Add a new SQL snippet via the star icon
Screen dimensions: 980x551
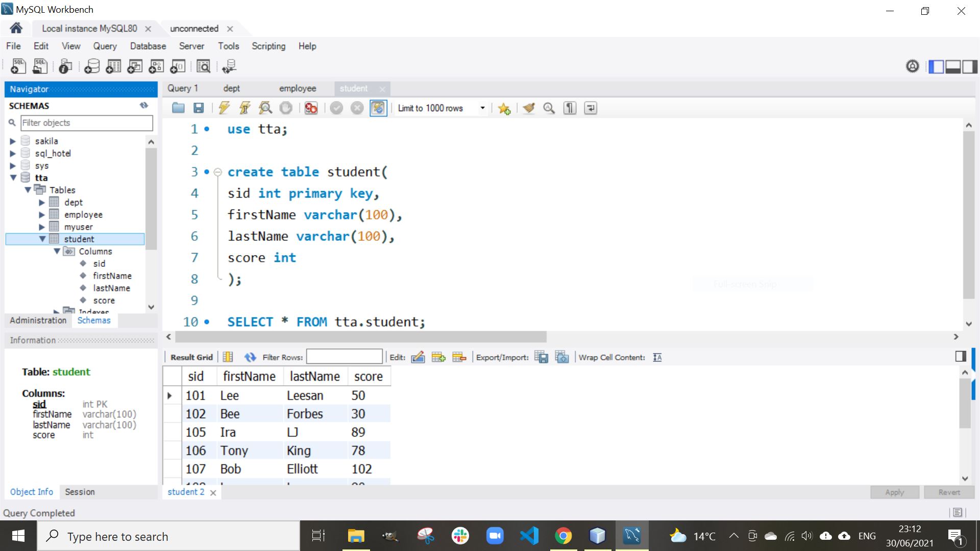(504, 108)
